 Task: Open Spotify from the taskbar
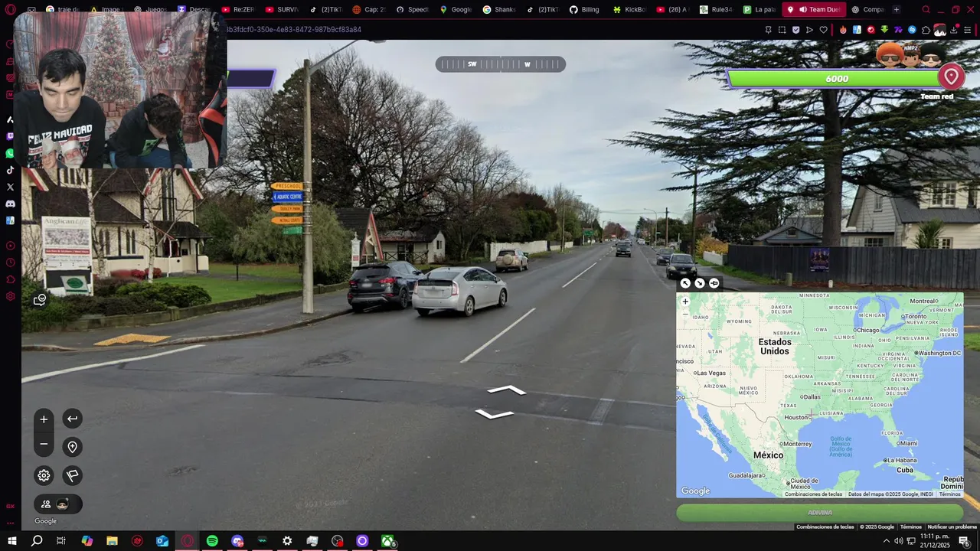point(212,541)
